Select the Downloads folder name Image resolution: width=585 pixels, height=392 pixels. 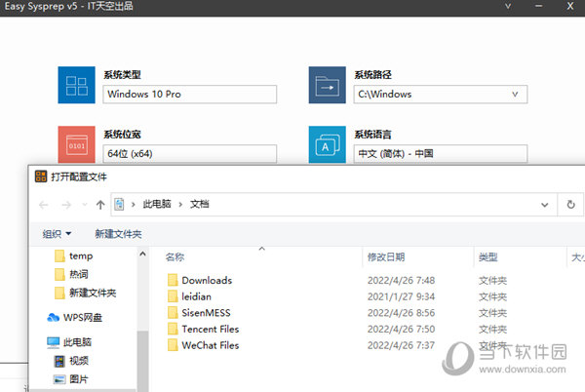(x=207, y=280)
